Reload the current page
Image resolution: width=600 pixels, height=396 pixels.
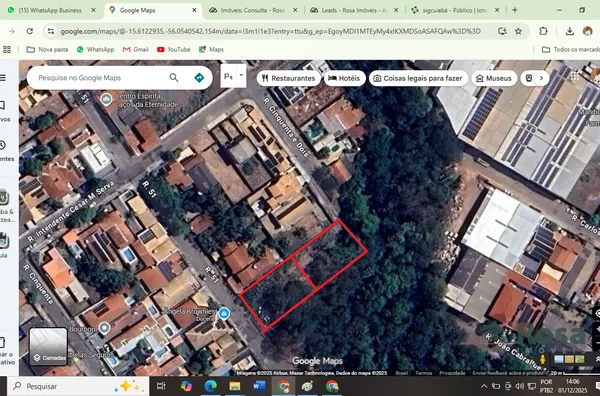click(29, 31)
